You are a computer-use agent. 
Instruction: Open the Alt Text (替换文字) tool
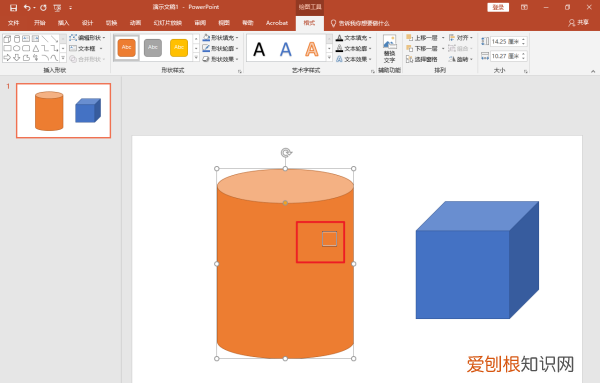pos(390,49)
